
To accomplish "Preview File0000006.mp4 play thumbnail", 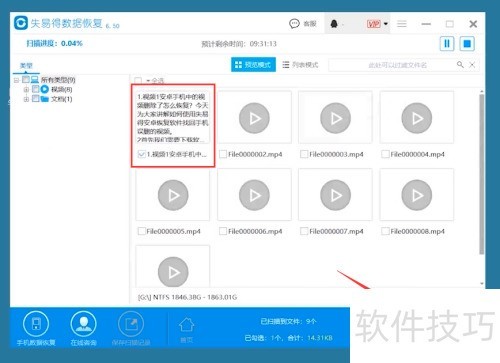I will tap(254, 195).
